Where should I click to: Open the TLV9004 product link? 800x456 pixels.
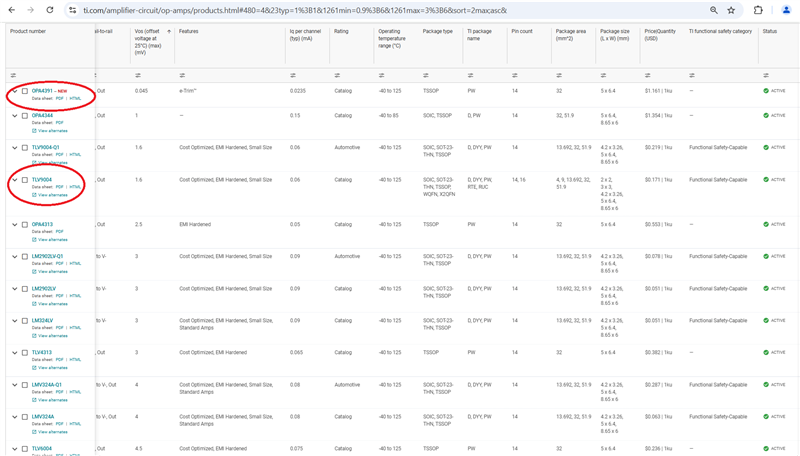[42, 180]
